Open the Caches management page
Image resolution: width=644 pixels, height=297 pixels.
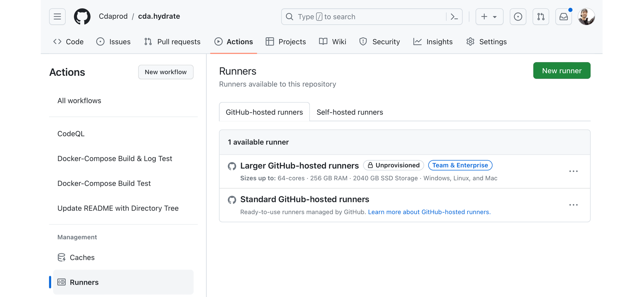82,257
